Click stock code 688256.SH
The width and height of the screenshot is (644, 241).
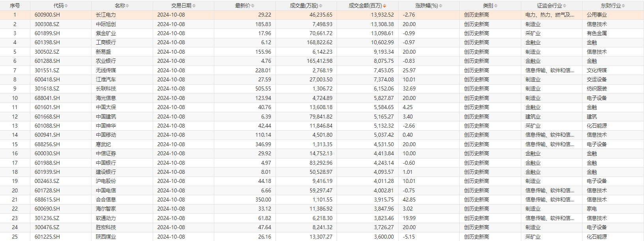47,144
